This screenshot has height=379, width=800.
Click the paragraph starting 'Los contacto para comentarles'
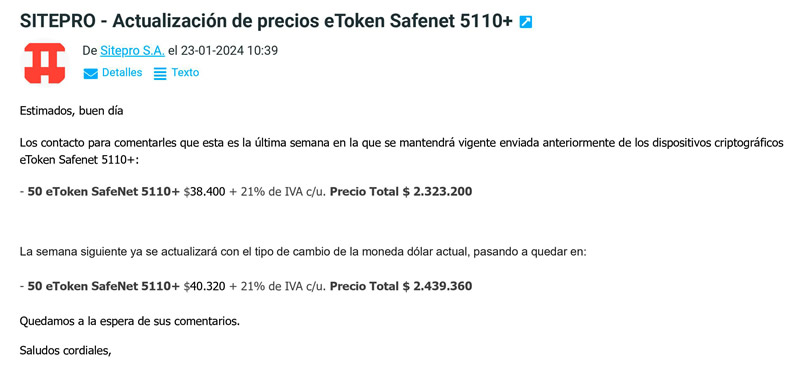(x=401, y=151)
